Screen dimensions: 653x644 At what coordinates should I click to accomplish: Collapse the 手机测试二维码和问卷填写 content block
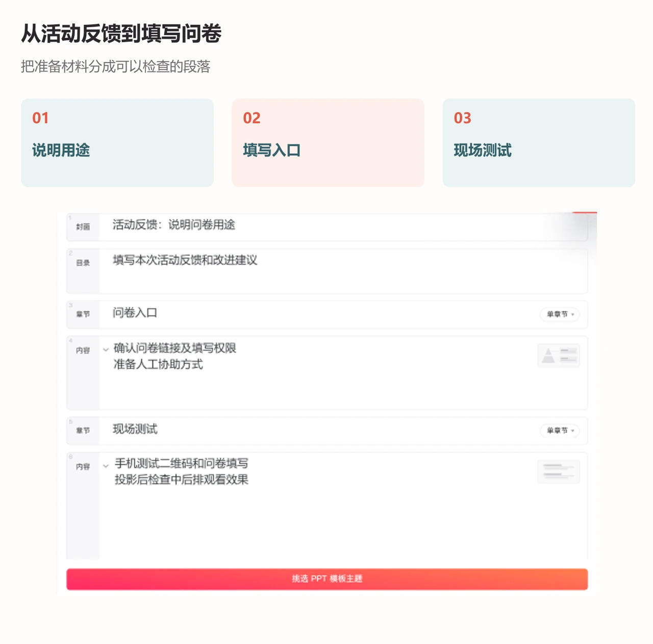click(x=106, y=465)
